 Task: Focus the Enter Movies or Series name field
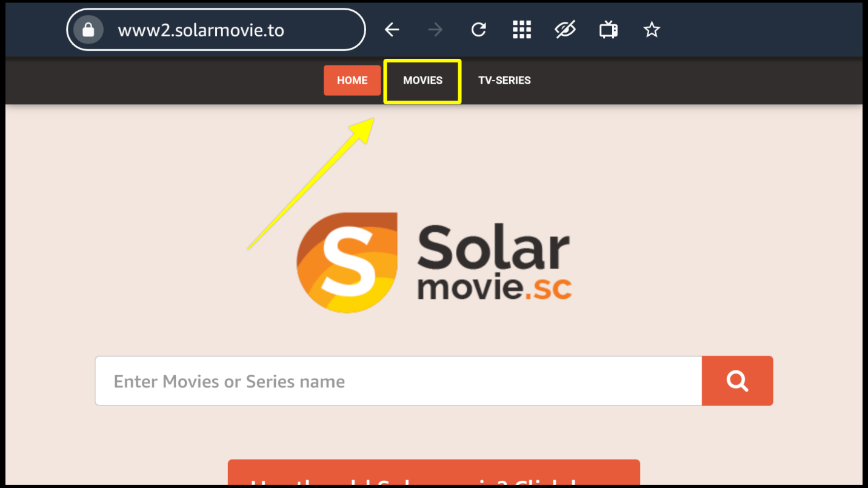pyautogui.click(x=398, y=381)
